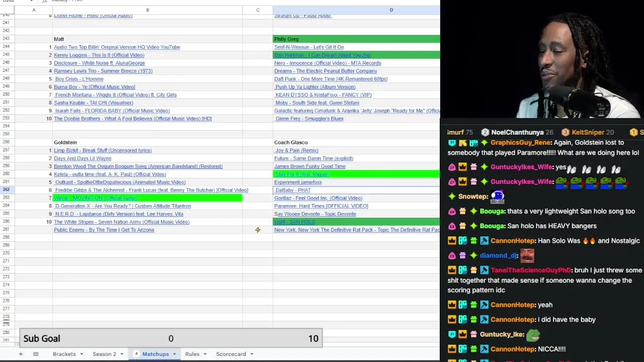Switch to the Scorecard sheet tab
Viewport: 644px width, 362px height.
231,354
